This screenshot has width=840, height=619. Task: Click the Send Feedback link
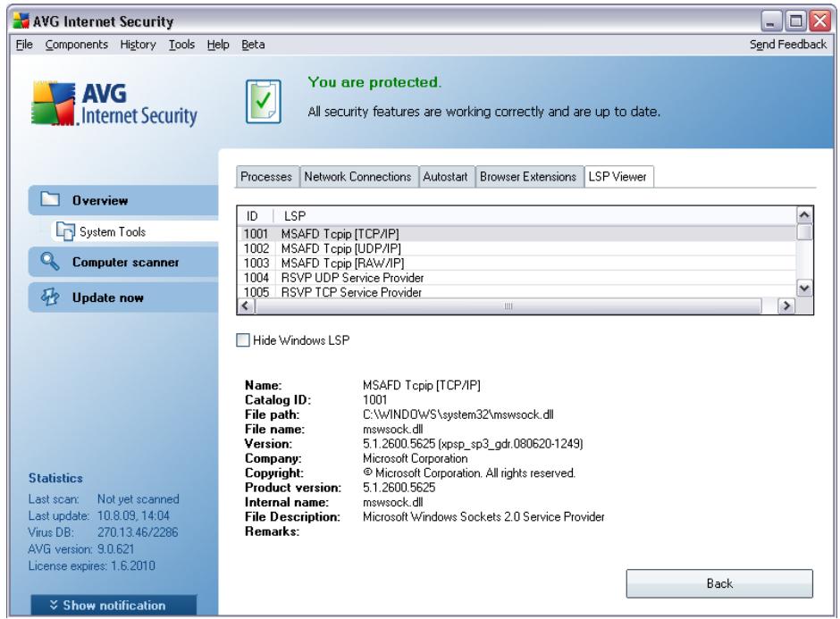(788, 45)
